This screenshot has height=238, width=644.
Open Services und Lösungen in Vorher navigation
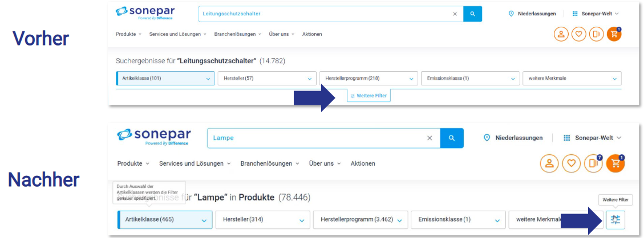[x=178, y=34]
